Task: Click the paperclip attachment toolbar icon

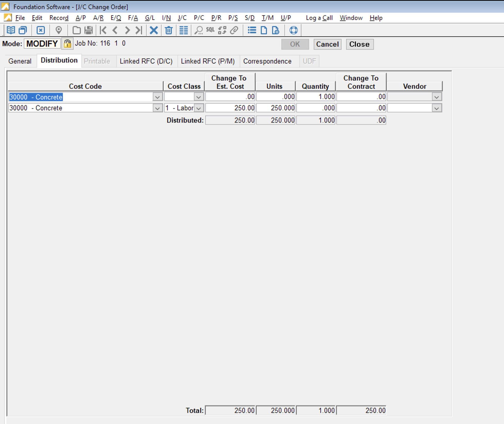Action: pyautogui.click(x=234, y=30)
